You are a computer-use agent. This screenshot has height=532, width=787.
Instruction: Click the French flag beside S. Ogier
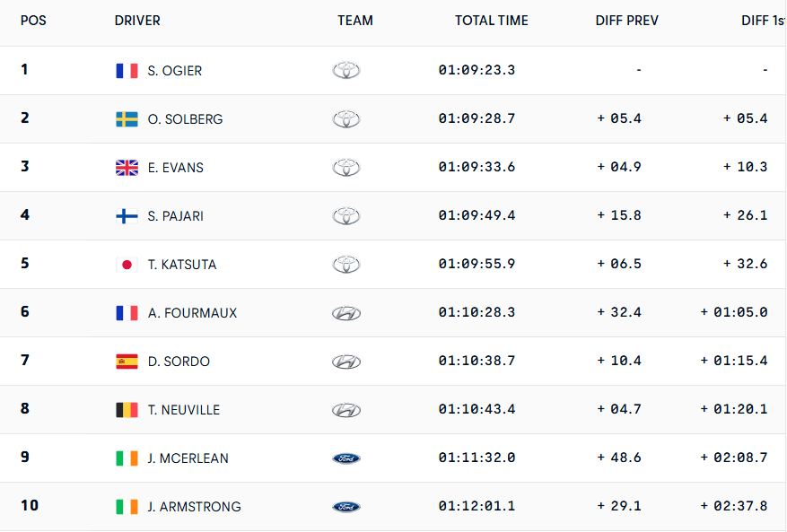click(127, 71)
